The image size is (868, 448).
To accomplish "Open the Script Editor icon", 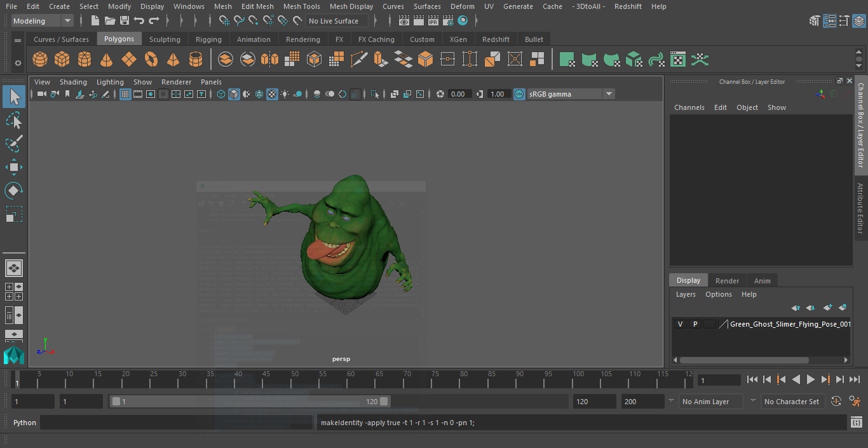I will click(856, 423).
